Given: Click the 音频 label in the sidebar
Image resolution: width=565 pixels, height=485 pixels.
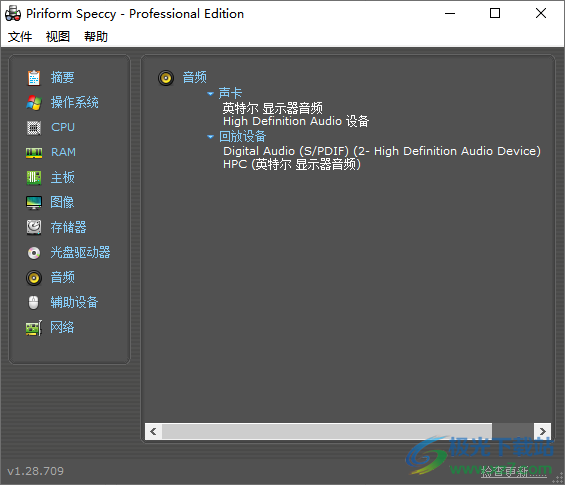Looking at the screenshot, I should [62, 277].
